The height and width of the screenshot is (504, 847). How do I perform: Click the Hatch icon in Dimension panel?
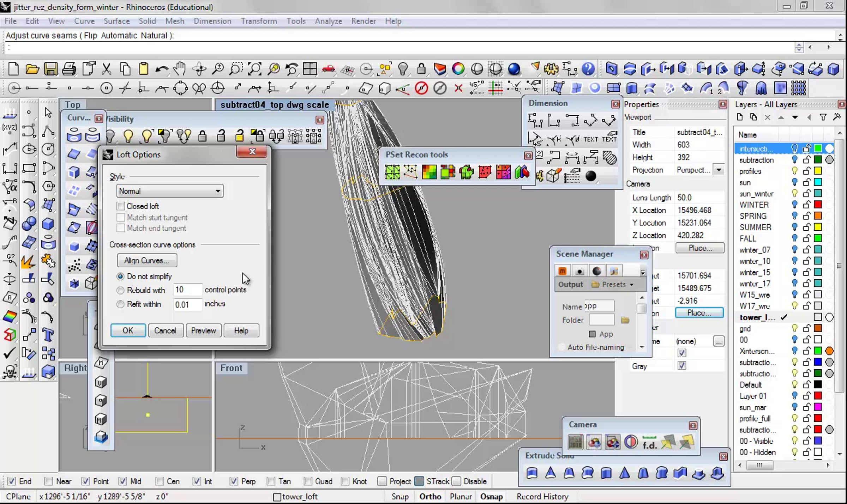click(x=609, y=158)
